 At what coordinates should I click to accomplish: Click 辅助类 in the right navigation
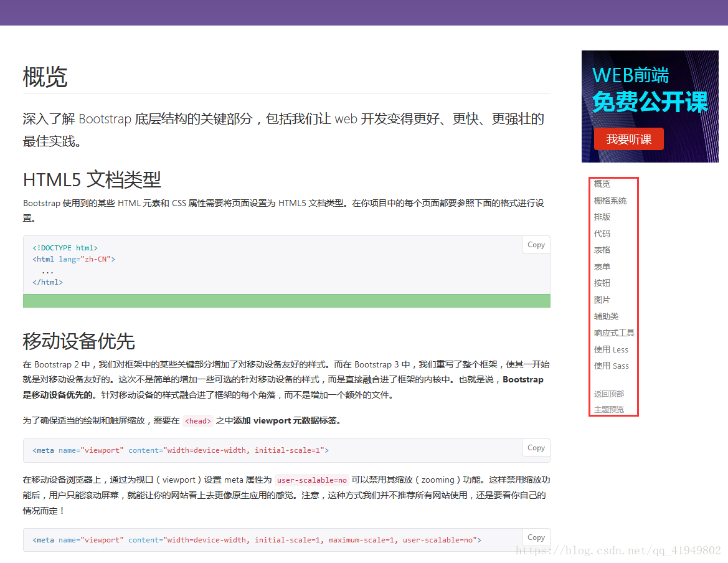click(x=606, y=316)
